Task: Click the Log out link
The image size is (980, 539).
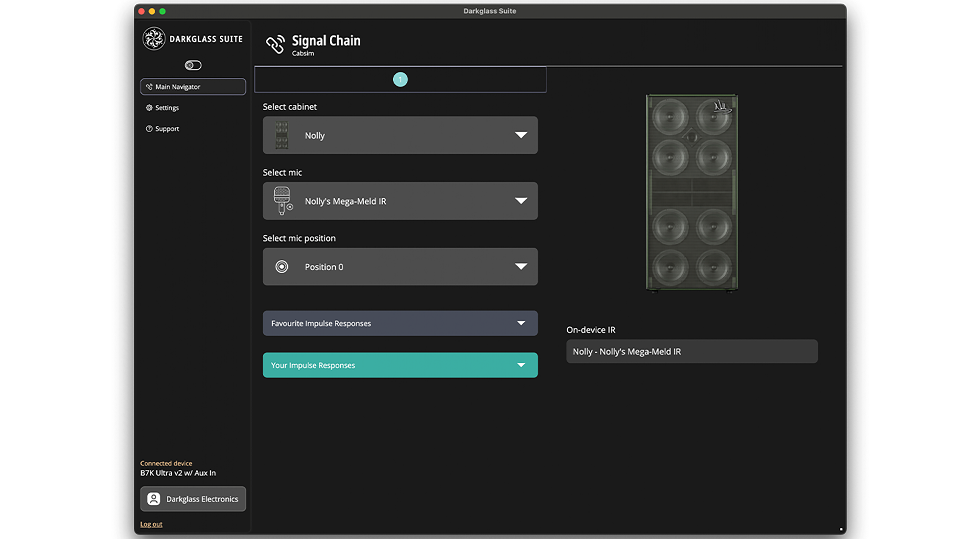Action: [x=151, y=524]
